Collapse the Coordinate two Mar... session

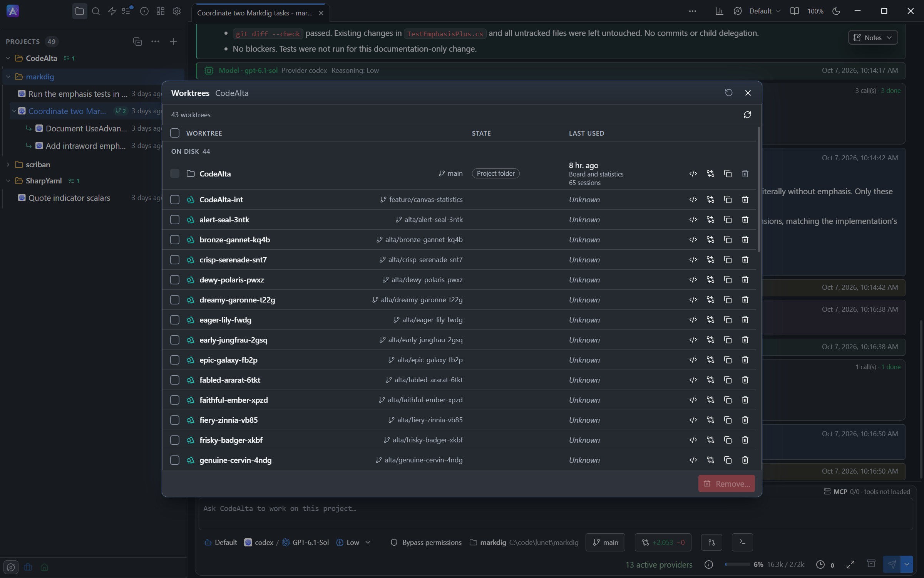pyautogui.click(x=14, y=111)
